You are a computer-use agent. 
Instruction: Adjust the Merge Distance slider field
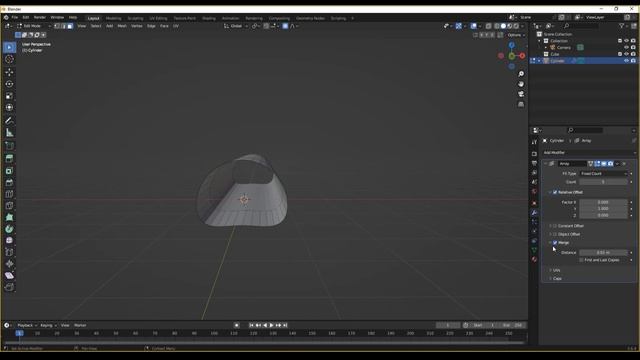pos(603,253)
